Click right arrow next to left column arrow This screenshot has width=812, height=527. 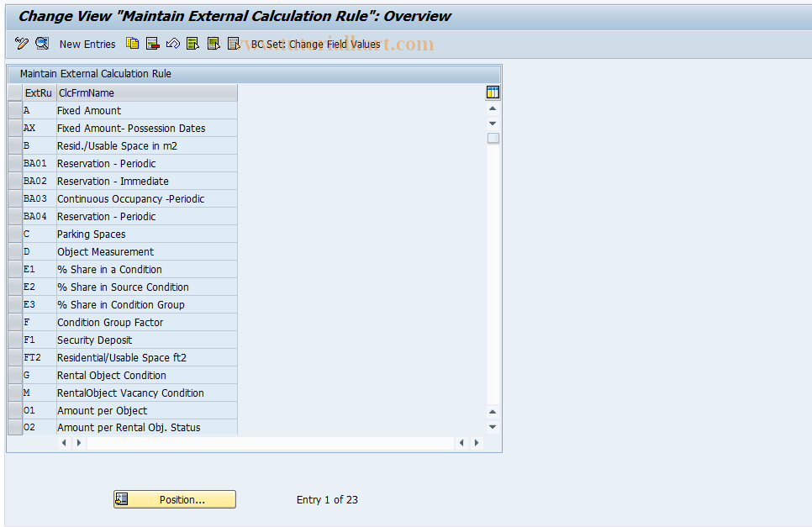79,443
